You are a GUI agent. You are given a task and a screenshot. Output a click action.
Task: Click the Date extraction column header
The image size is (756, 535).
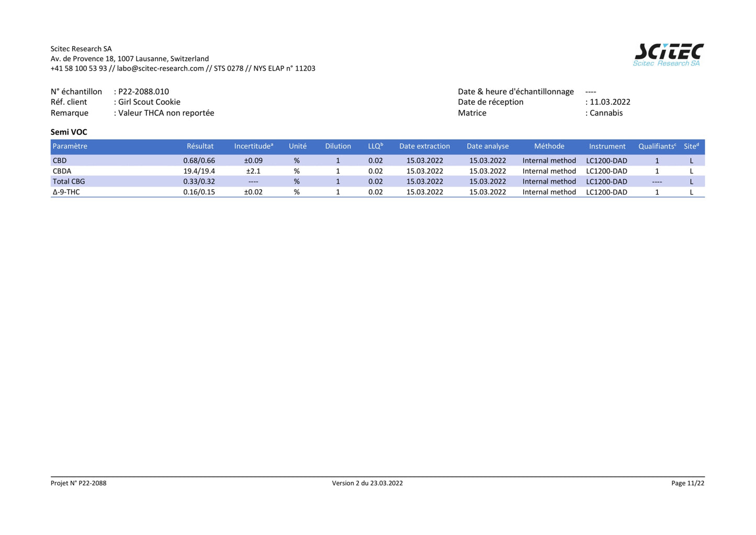click(x=424, y=146)
